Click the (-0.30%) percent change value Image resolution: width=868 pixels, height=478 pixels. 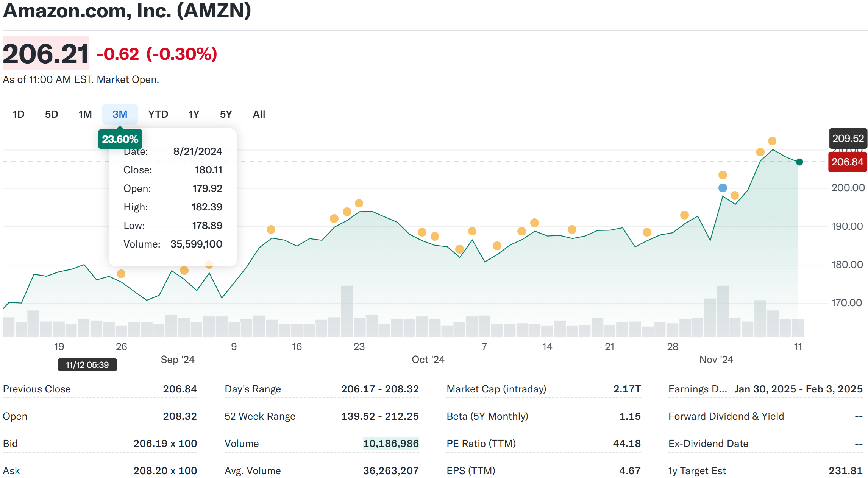pos(182,54)
